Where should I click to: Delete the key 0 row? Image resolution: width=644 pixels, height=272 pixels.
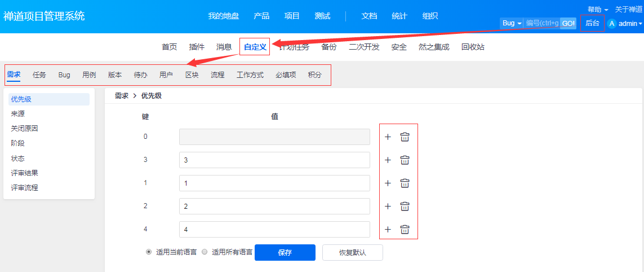pos(405,137)
